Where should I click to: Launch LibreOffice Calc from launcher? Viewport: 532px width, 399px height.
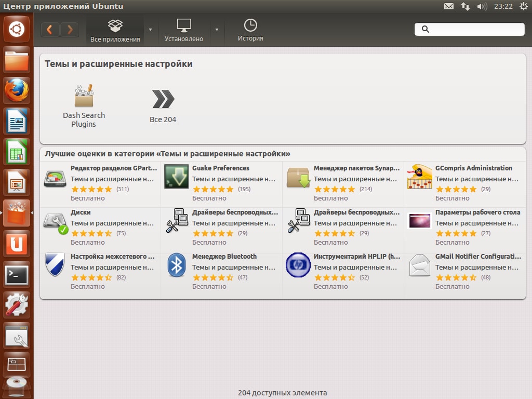(x=17, y=152)
